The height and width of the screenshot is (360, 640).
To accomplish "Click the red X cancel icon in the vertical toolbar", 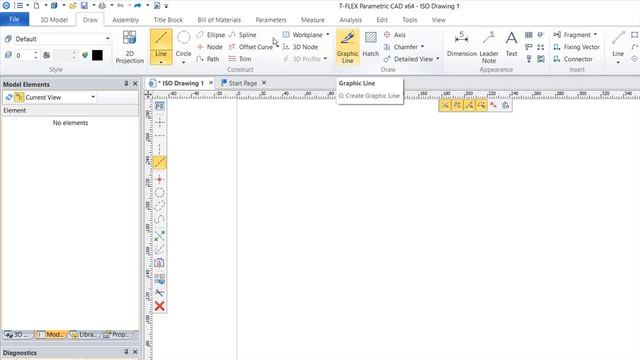I will pyautogui.click(x=160, y=306).
